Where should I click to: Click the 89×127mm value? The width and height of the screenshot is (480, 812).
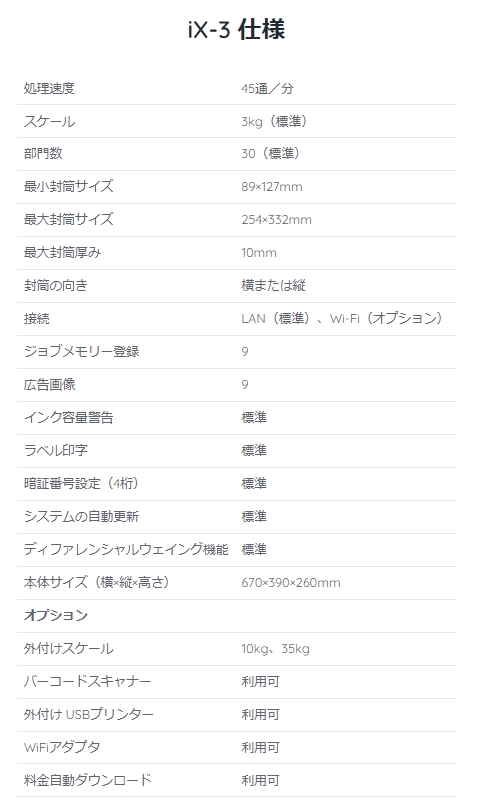tap(272, 187)
